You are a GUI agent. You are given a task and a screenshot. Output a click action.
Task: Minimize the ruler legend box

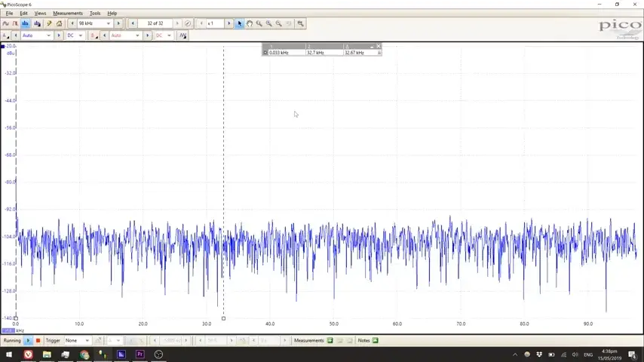[x=372, y=47]
